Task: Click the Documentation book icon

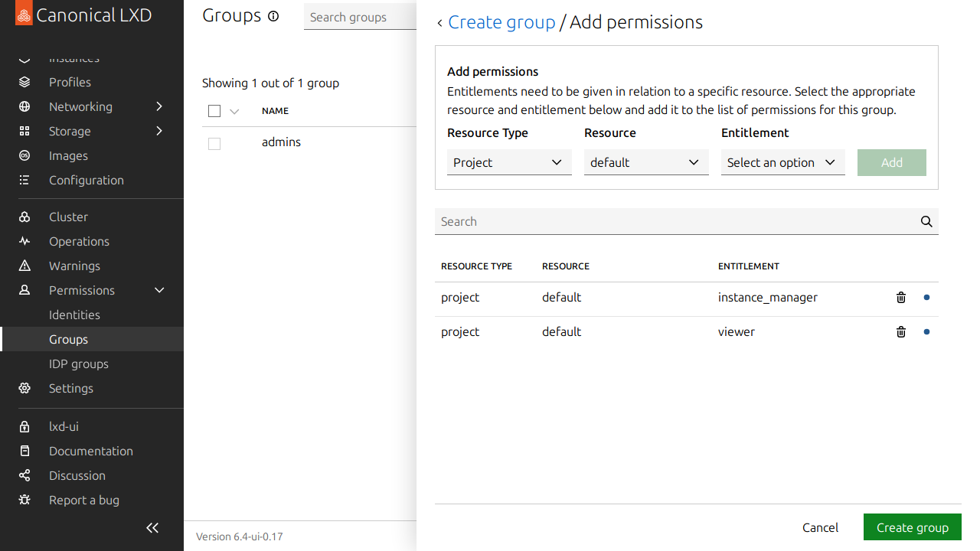Action: pos(24,451)
